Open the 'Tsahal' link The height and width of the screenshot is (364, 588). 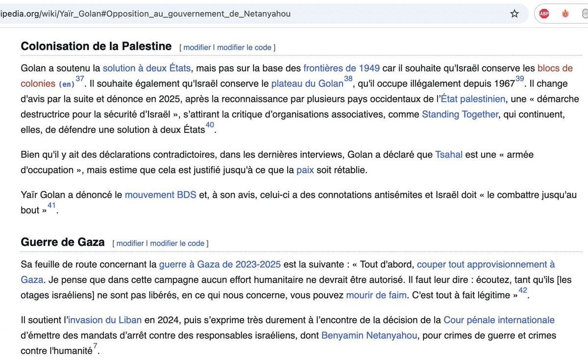point(449,155)
